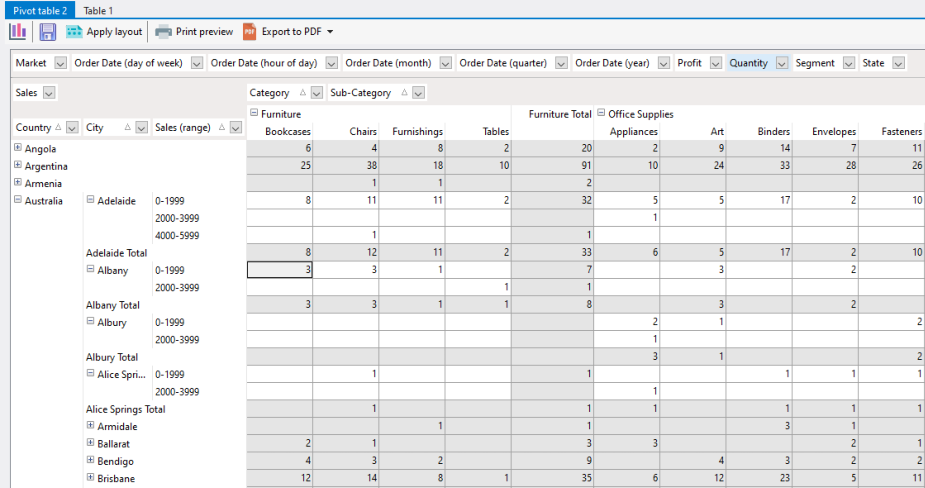
Task: Click the Print preview printer icon
Action: click(x=164, y=32)
